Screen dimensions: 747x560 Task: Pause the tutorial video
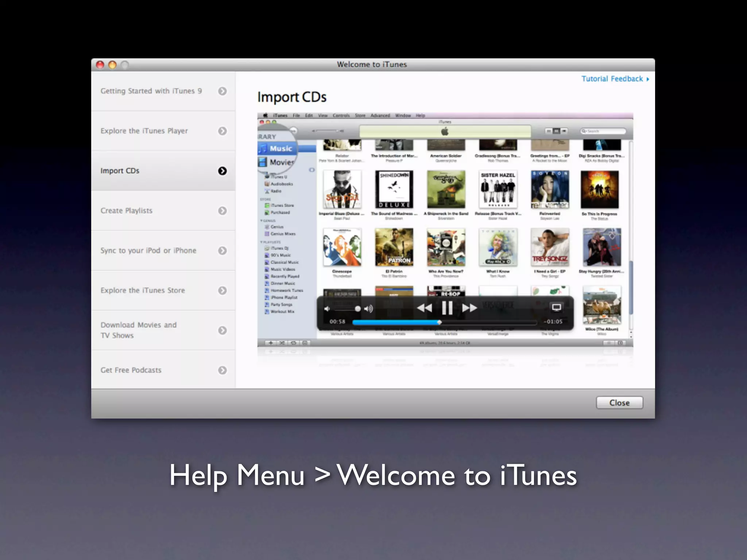point(447,308)
